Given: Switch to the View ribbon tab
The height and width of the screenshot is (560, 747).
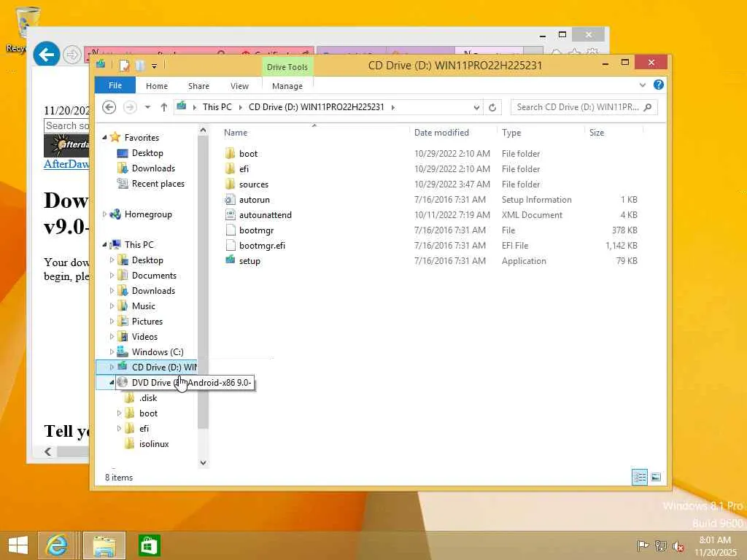Looking at the screenshot, I should pyautogui.click(x=239, y=86).
